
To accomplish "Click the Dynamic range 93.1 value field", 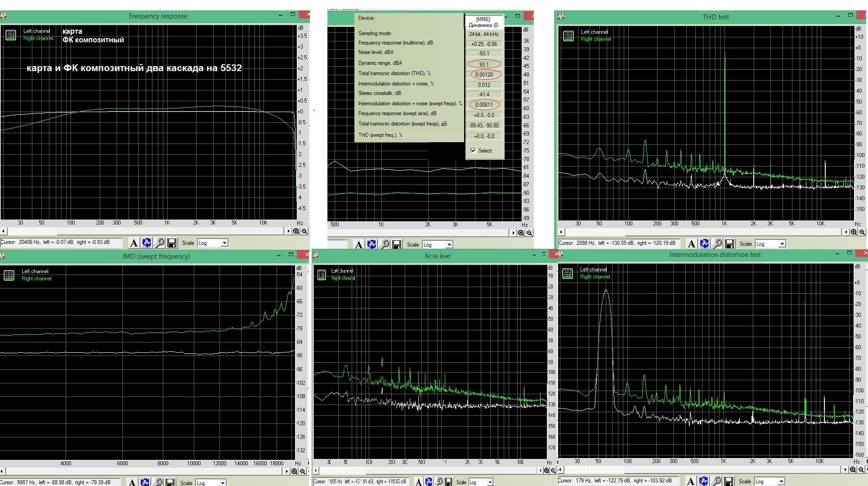I will 484,64.
